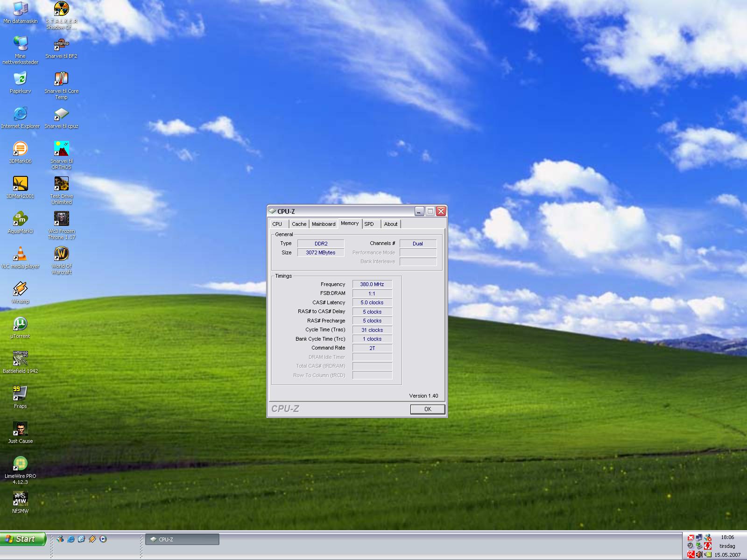Image resolution: width=747 pixels, height=560 pixels.
Task: Click the CPU-Z taskbar button
Action: point(182,539)
